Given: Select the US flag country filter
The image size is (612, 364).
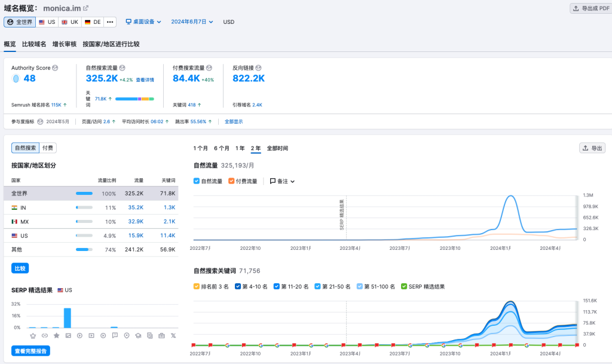Looking at the screenshot, I should point(47,22).
